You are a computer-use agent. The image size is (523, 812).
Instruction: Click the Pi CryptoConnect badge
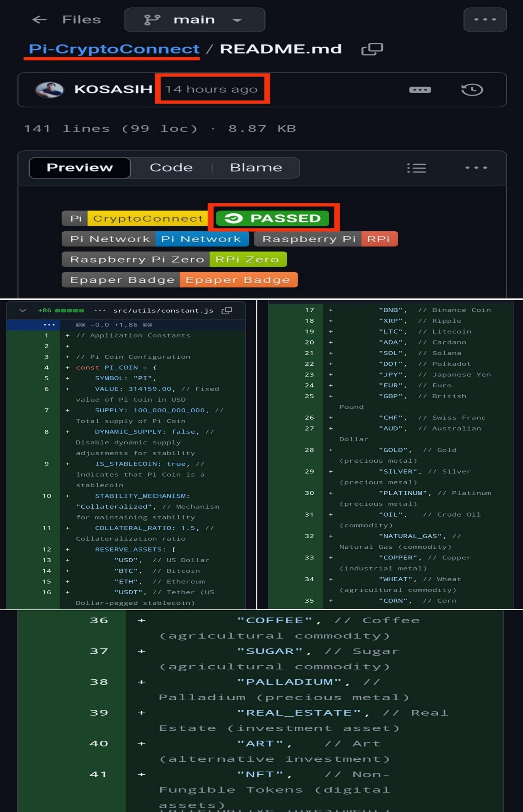pos(135,218)
